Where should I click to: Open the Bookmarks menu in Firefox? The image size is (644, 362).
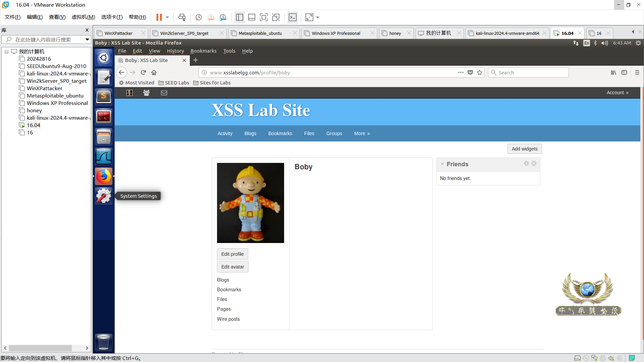203,51
